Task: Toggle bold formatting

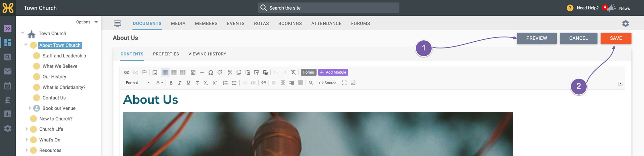Action: tap(171, 83)
